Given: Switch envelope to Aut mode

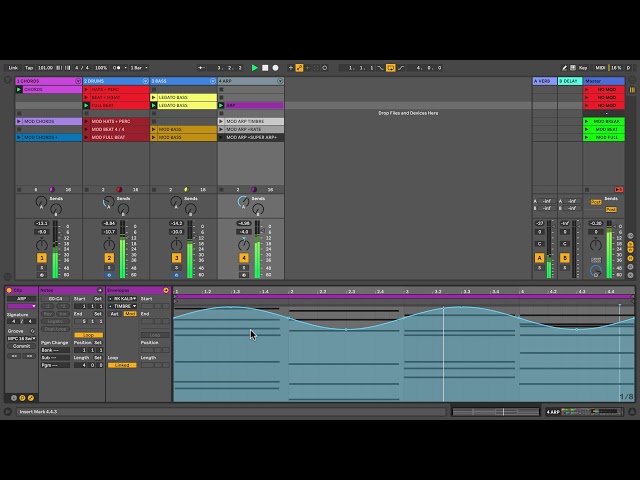Looking at the screenshot, I should click(115, 314).
